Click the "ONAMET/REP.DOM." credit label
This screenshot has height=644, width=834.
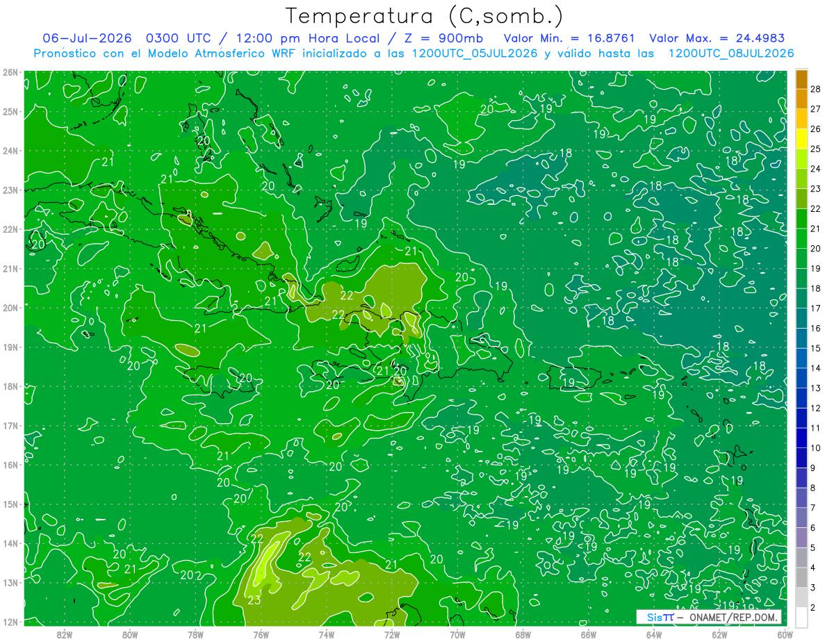click(x=734, y=617)
